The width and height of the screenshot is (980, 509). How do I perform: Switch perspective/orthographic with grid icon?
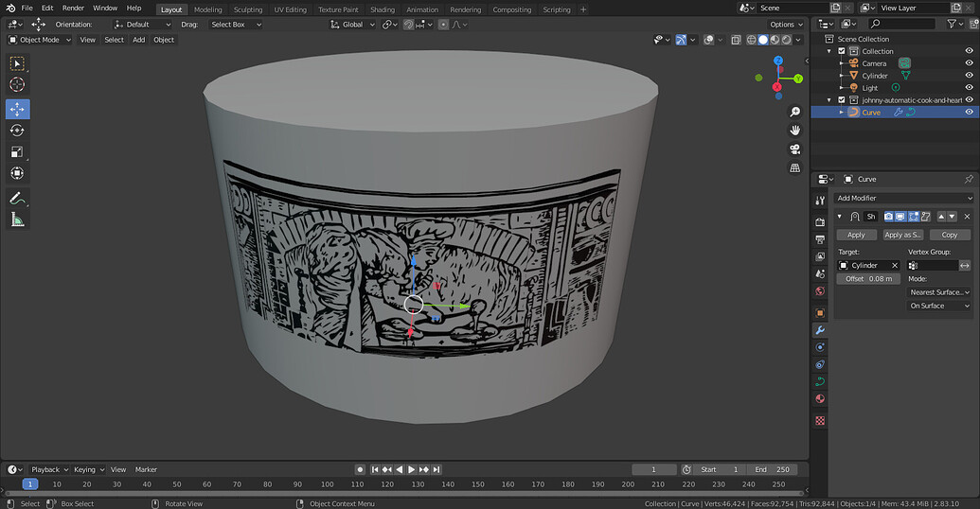(795, 168)
